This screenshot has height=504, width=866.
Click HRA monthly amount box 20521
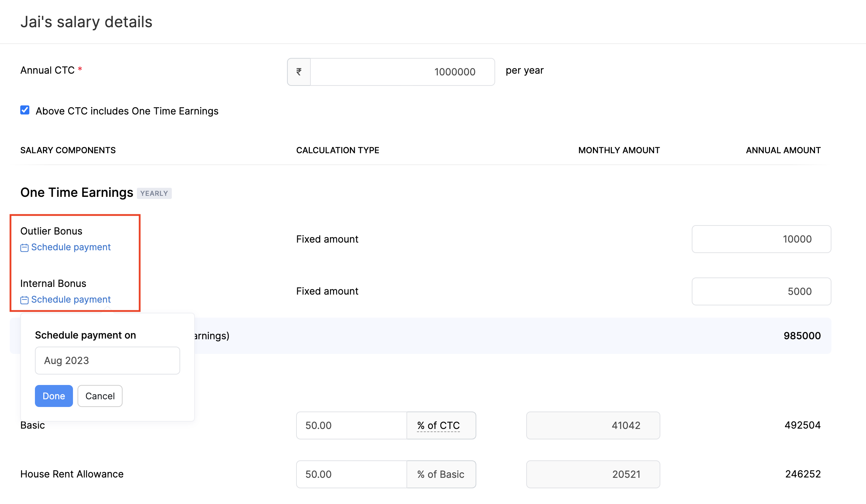click(593, 474)
